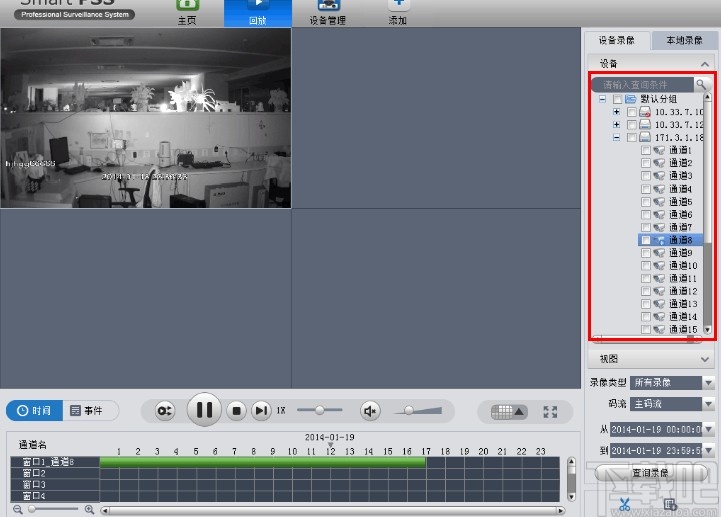
Task: Click the 添加 add tab
Action: [x=398, y=13]
